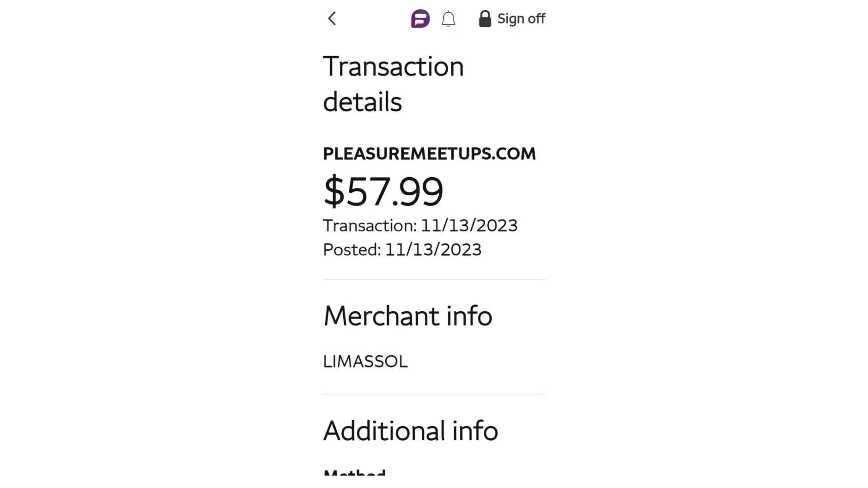Image resolution: width=868 pixels, height=488 pixels.
Task: Click the divider line above Merchant info
Action: click(x=434, y=280)
